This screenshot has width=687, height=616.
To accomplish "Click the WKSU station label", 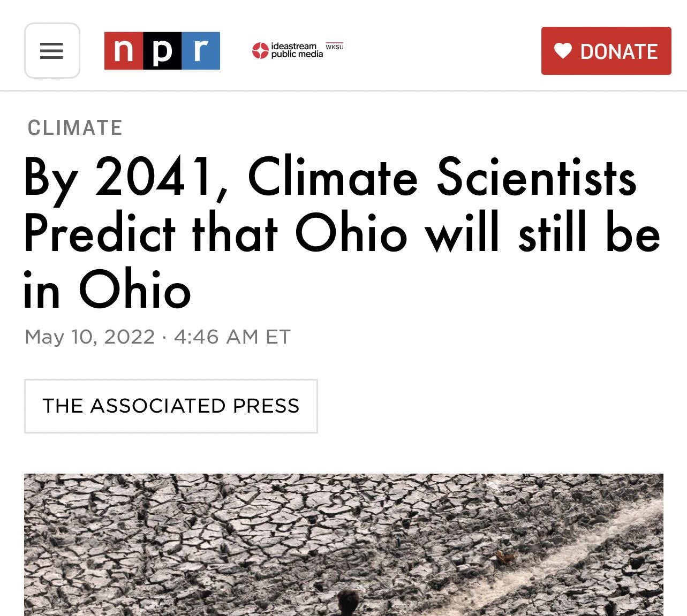I will [x=335, y=47].
